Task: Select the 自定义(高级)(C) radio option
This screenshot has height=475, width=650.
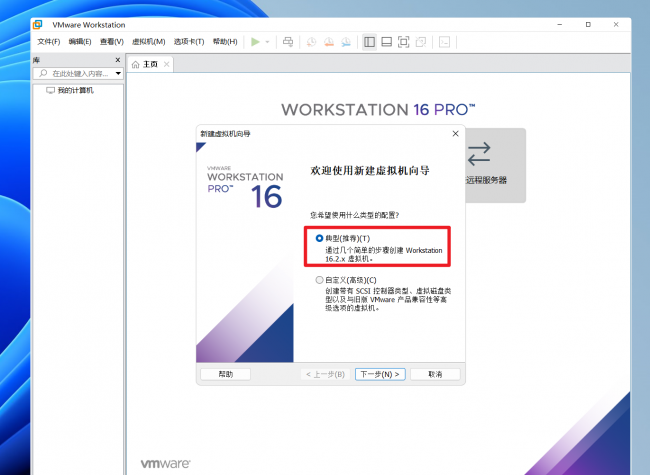Action: pos(319,280)
